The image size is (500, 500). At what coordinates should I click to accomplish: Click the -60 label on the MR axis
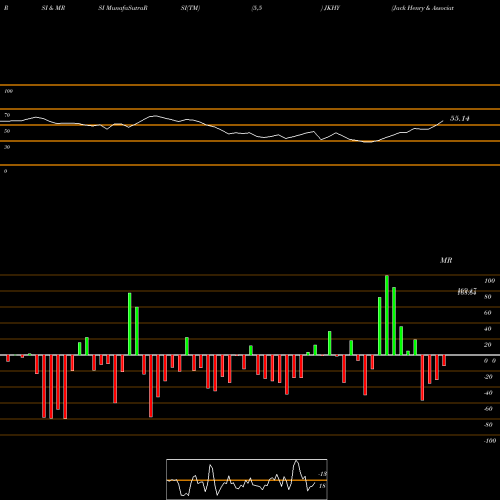(488, 409)
